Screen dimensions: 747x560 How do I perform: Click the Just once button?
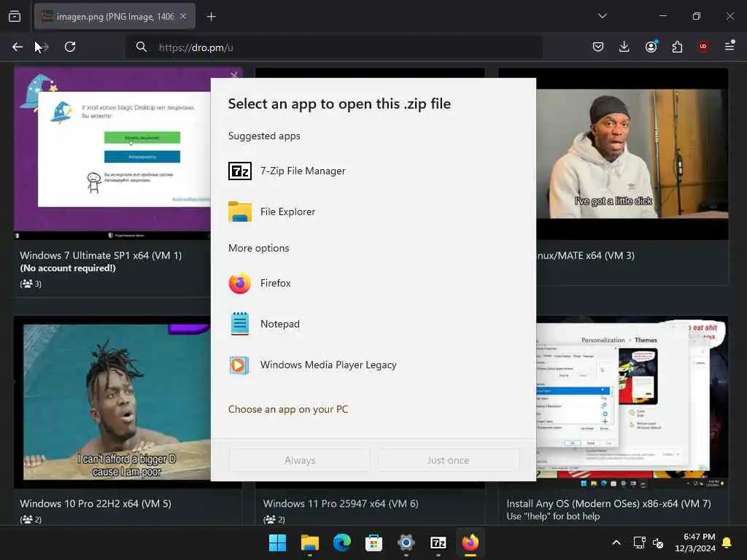tap(448, 460)
